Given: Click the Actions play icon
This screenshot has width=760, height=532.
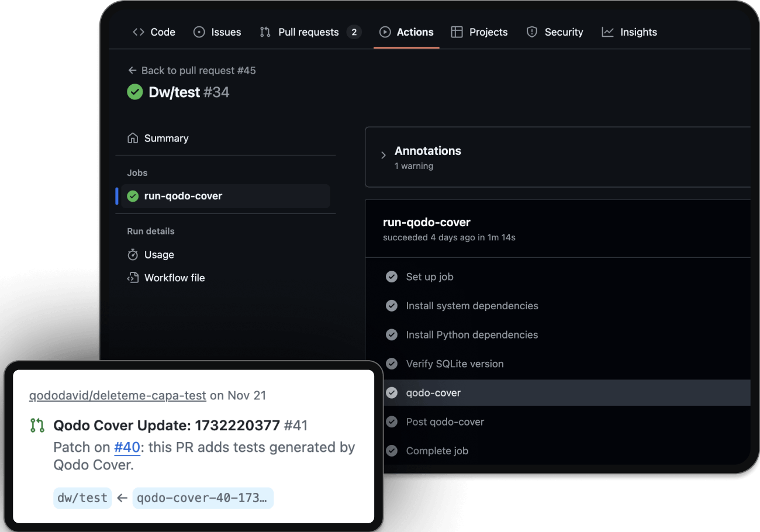Looking at the screenshot, I should tap(385, 32).
